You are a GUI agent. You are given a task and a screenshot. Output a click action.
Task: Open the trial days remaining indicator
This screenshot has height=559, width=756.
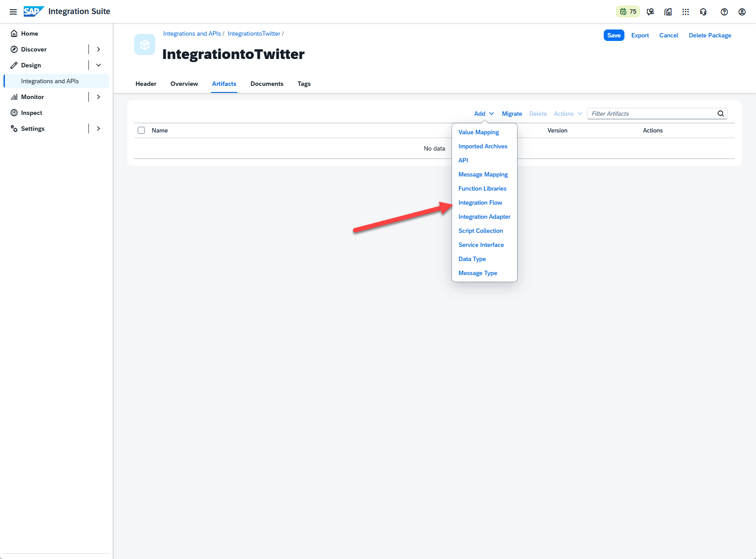[628, 12]
